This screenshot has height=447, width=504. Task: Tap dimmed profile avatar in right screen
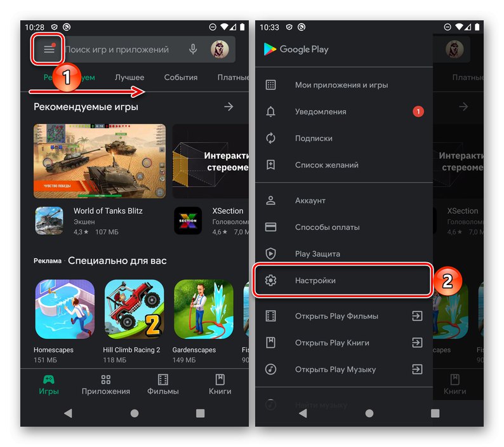(454, 49)
